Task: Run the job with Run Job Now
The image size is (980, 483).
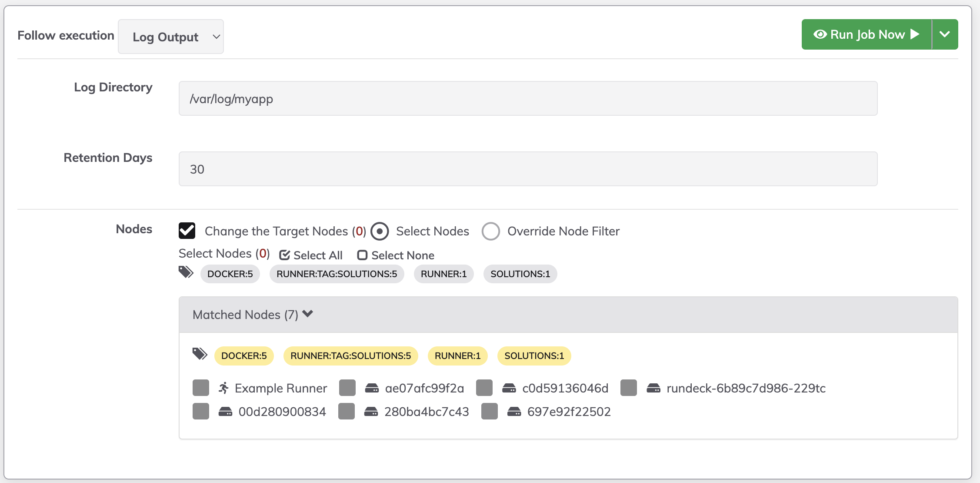Action: tap(867, 34)
